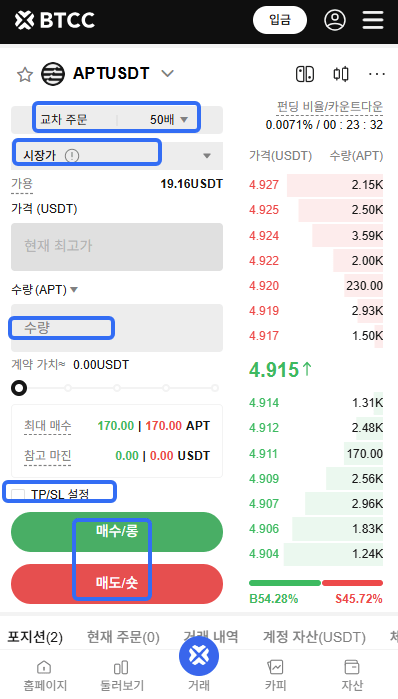Open the candlestick chart icon
The width and height of the screenshot is (398, 699).
[x=341, y=74]
